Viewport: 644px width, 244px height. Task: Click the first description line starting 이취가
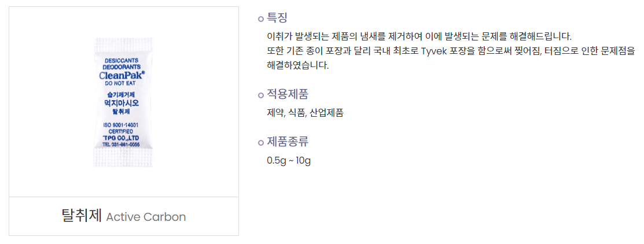pyautogui.click(x=419, y=36)
